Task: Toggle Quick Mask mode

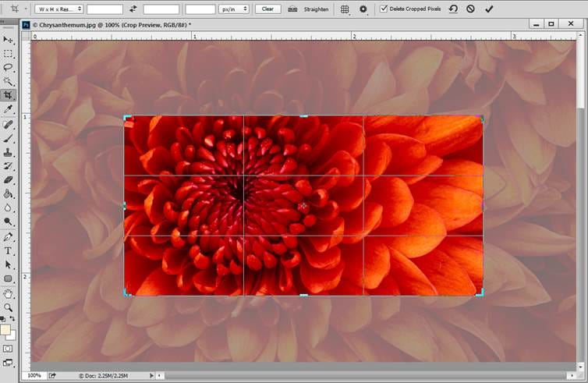Action: [x=8, y=349]
